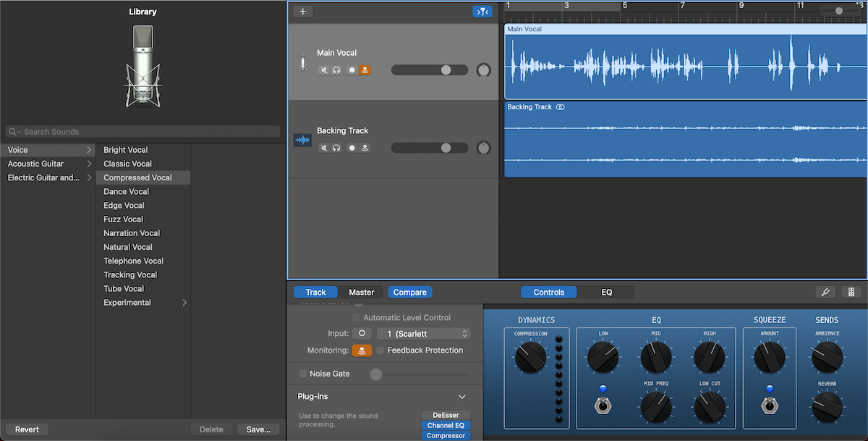Select the Telephone Vocal preset

(x=133, y=260)
